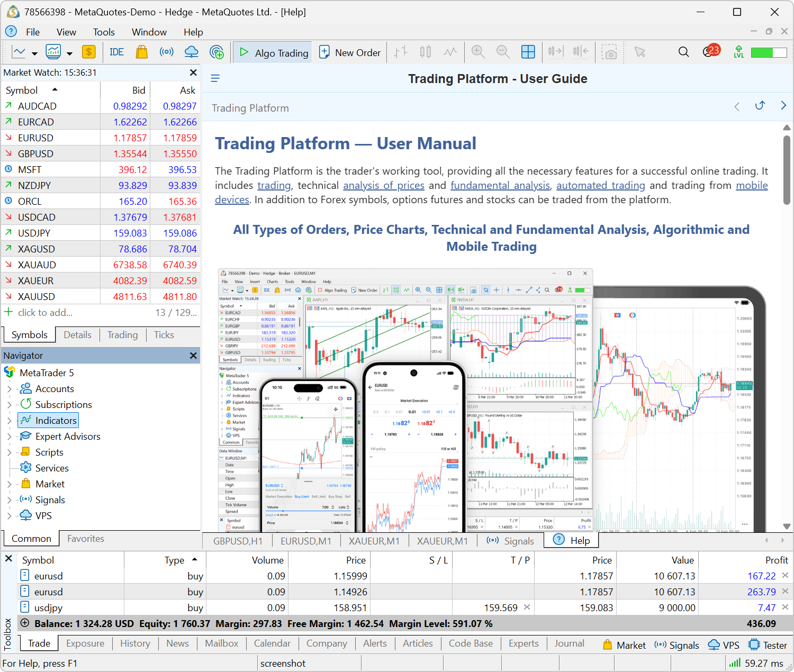Open the Tools menu

pos(104,32)
